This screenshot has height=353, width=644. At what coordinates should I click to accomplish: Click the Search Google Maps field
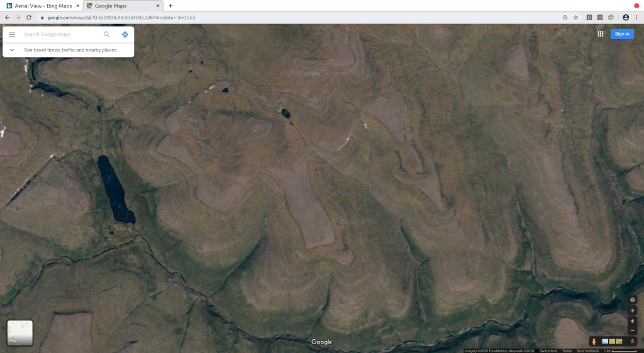62,35
